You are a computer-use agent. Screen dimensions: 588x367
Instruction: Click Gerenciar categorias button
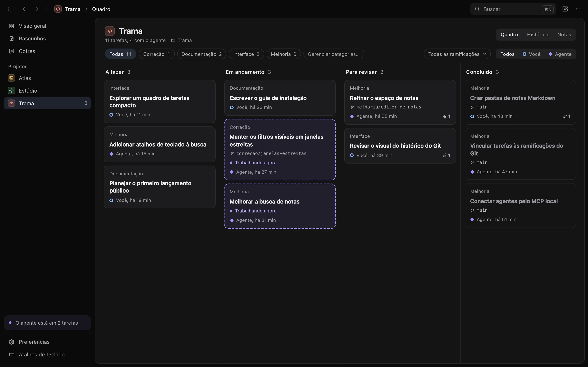(x=334, y=54)
